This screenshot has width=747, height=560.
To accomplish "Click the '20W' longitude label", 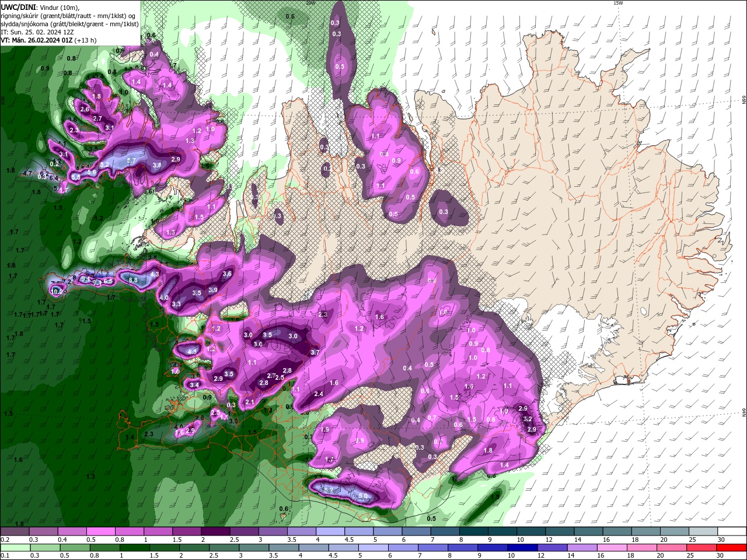I will coord(310,3).
